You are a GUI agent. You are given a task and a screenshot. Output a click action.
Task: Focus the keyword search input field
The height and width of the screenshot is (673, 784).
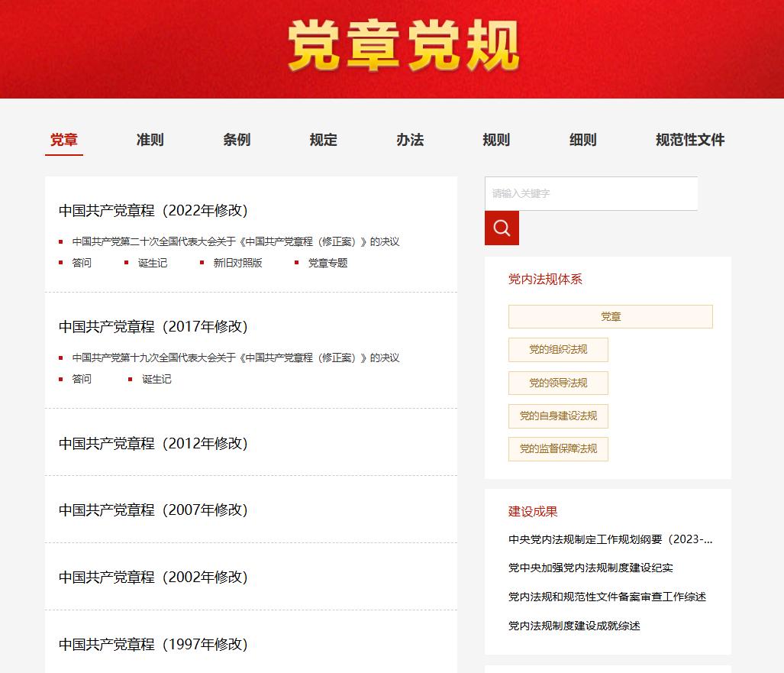(x=591, y=193)
